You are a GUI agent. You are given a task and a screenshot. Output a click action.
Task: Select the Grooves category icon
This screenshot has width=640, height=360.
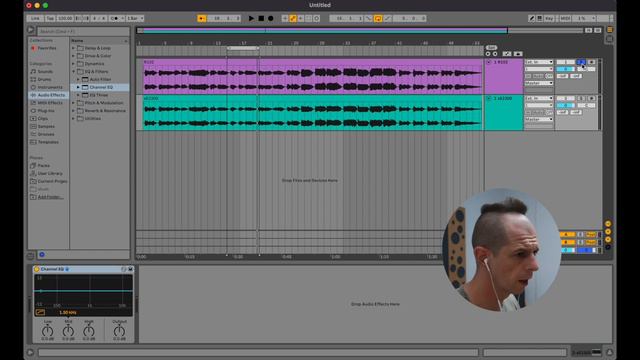pyautogui.click(x=33, y=134)
